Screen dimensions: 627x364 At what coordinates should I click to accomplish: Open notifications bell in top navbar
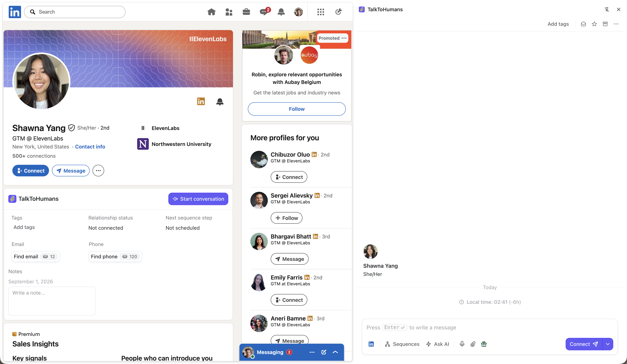[281, 12]
